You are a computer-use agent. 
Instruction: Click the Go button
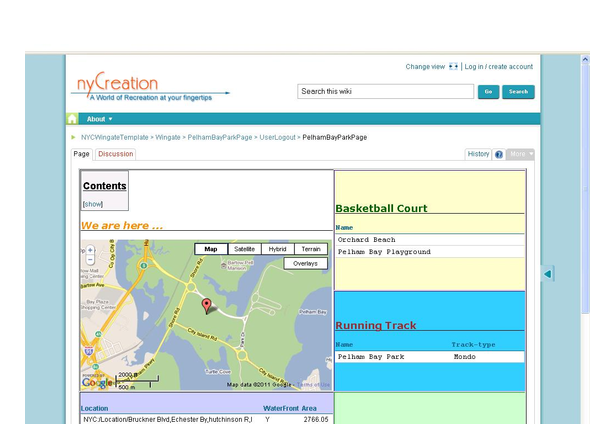tap(488, 92)
